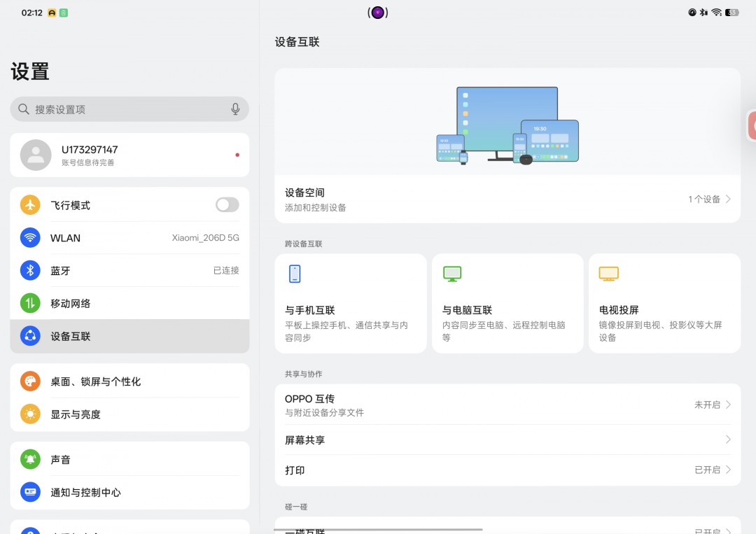Tap the battery indicator in status bar
This screenshot has height=534, width=756.
(x=731, y=12)
